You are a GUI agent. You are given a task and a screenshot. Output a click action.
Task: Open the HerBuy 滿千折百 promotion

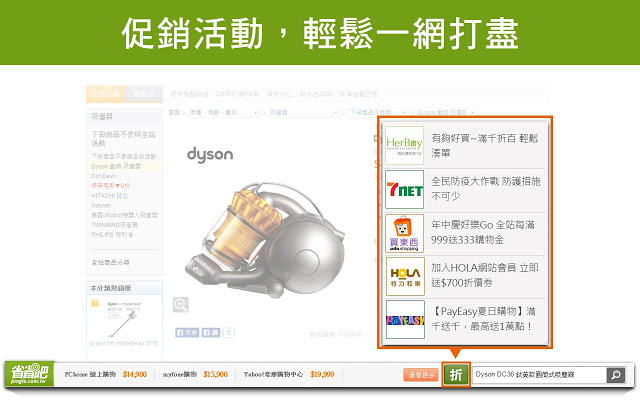pyautogui.click(x=485, y=145)
